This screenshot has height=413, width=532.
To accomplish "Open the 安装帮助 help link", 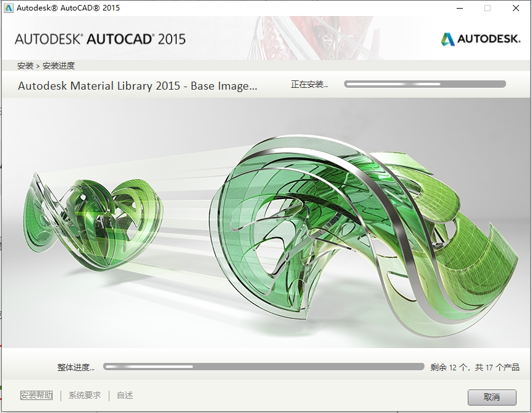I will pyautogui.click(x=36, y=395).
